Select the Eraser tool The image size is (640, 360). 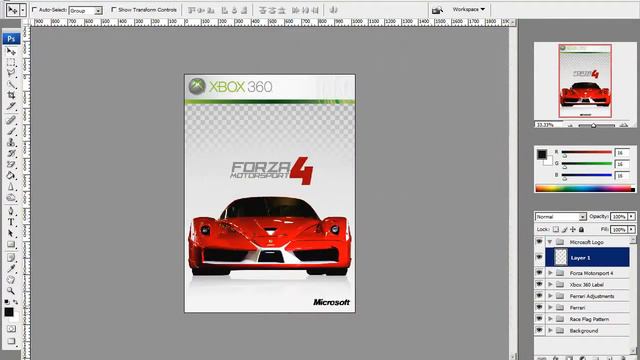(x=11, y=164)
